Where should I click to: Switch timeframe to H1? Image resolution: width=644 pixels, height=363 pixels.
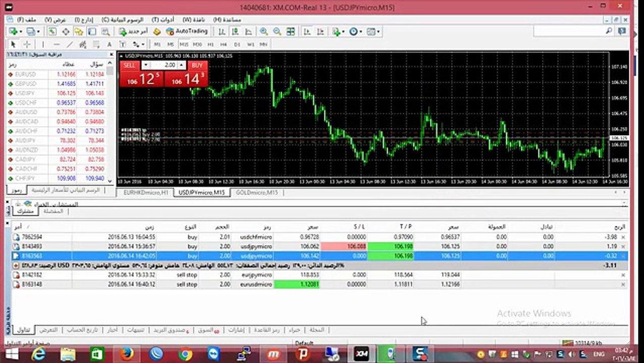210,44
